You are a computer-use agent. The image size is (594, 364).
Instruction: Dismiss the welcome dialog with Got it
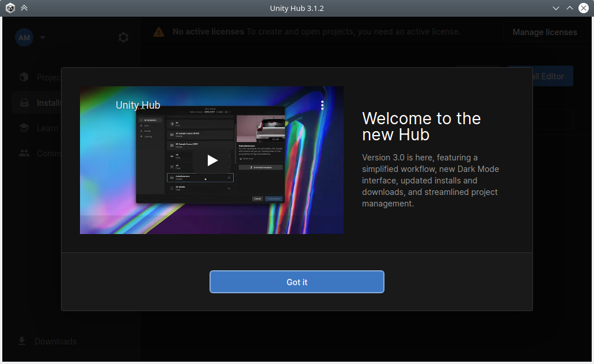pos(297,282)
